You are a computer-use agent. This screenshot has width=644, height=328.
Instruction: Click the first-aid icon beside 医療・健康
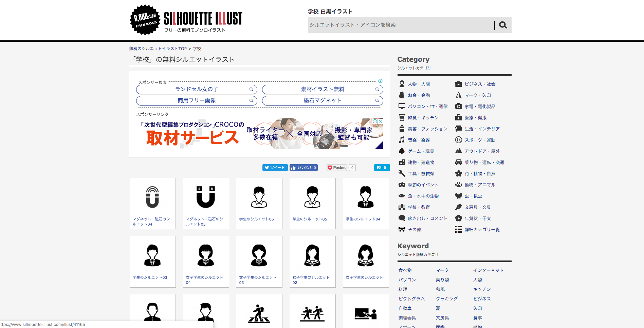(459, 117)
